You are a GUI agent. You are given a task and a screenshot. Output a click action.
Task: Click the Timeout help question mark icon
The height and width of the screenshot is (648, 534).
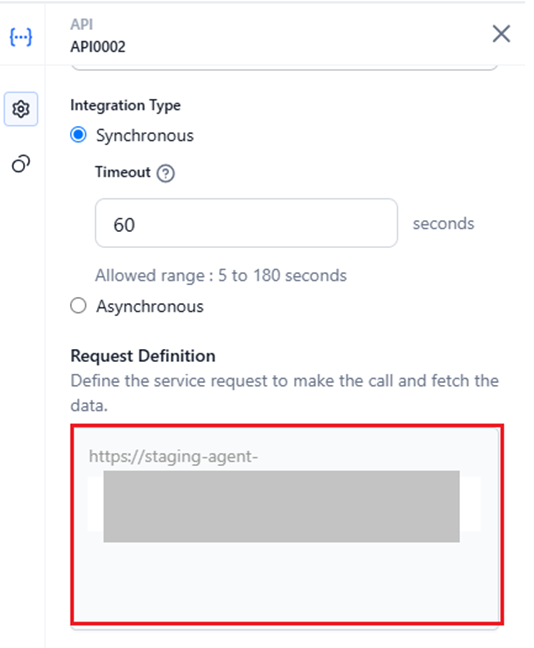166,173
